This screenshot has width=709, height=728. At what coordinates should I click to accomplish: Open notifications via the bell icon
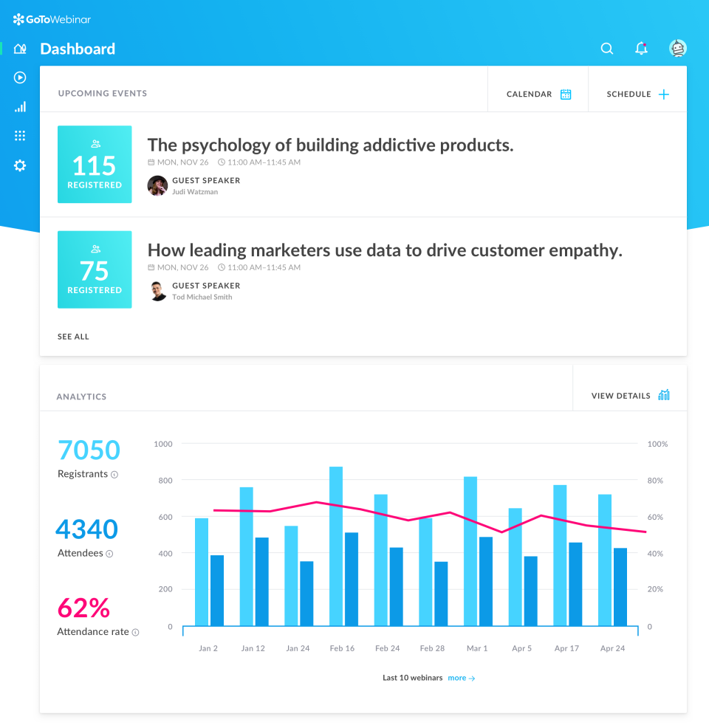(640, 48)
